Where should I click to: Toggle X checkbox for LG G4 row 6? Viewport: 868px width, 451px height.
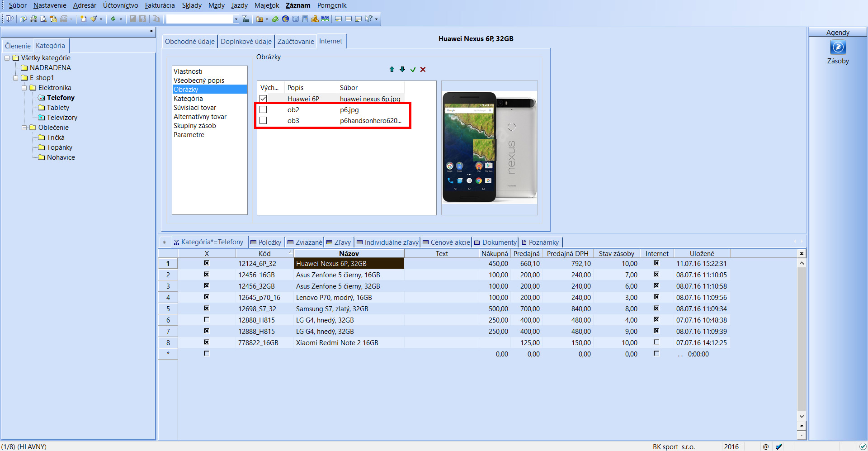(x=207, y=319)
